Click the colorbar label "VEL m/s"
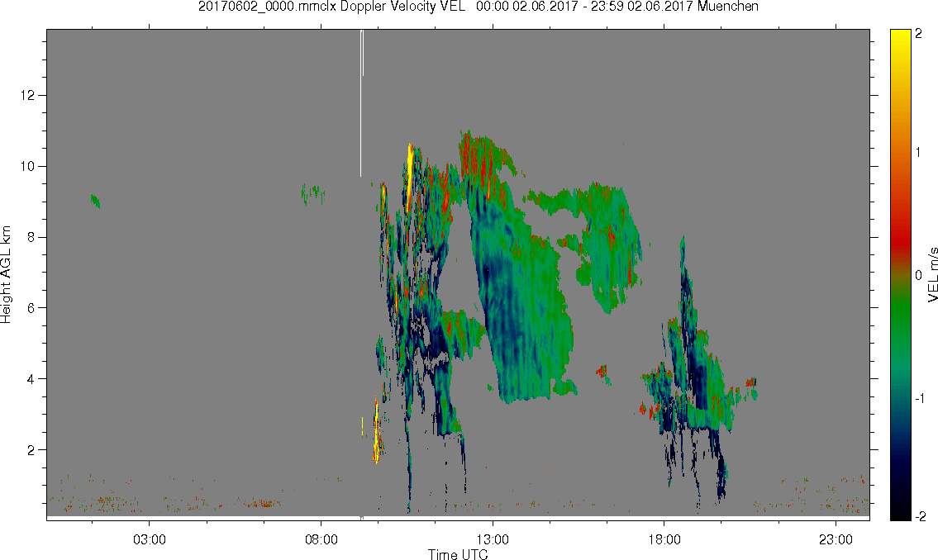The image size is (938, 560). point(932,275)
